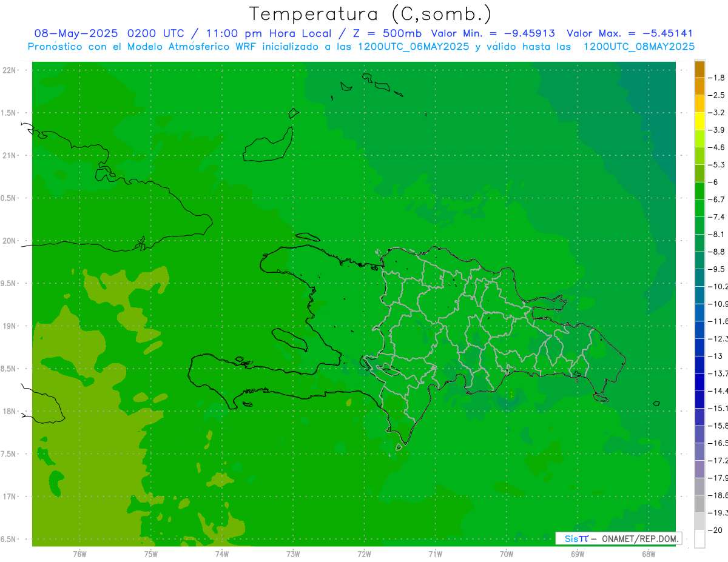Click the '71W' longitude label
728x562 pixels.
pyautogui.click(x=435, y=554)
